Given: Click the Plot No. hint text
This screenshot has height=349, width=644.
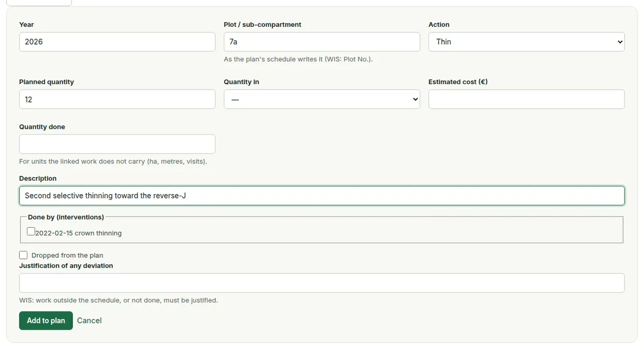Looking at the screenshot, I should click(298, 60).
